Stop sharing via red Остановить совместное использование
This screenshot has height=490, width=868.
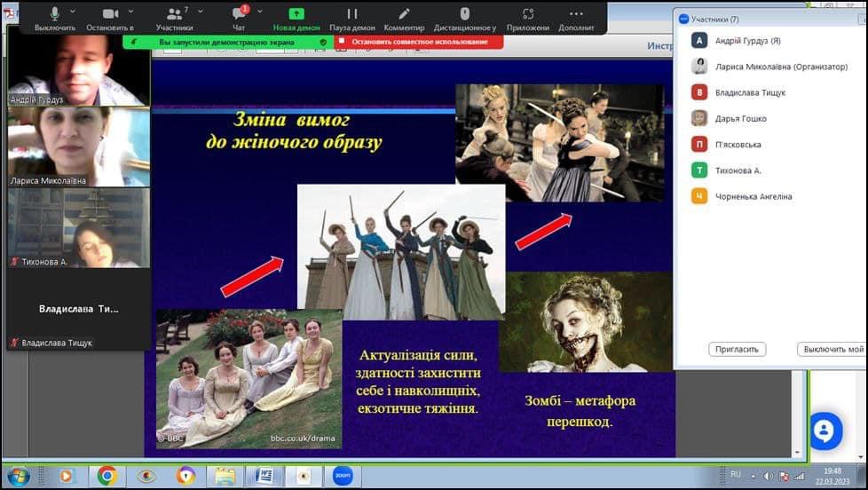[x=419, y=42]
